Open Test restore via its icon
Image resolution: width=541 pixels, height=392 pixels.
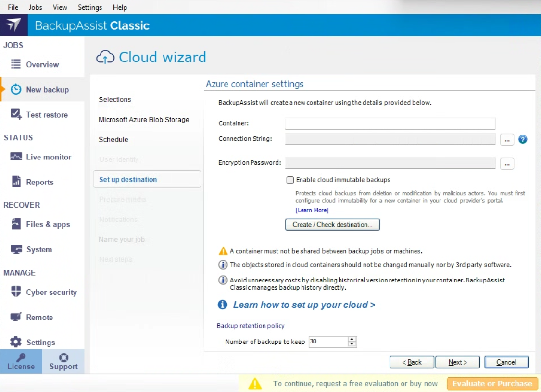coord(16,114)
